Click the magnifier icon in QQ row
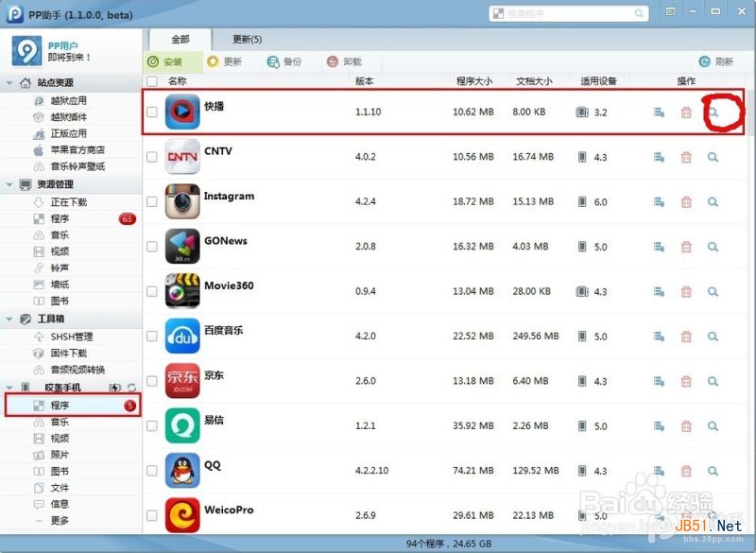 coord(713,471)
